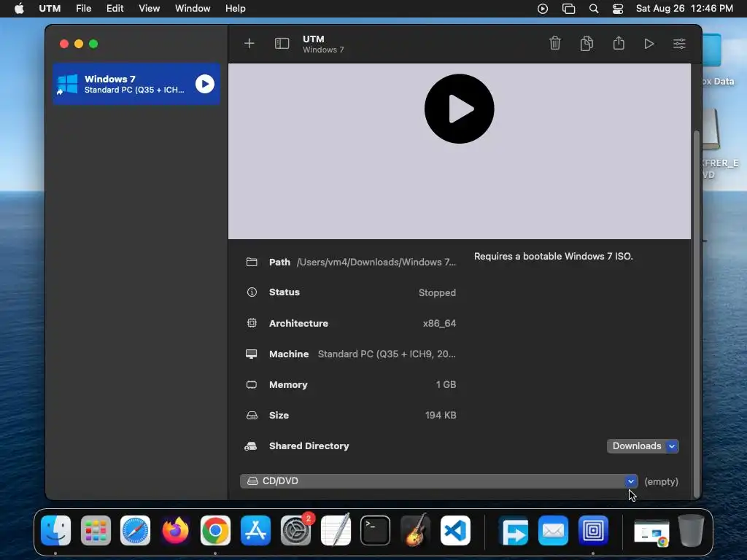Open the Edit menu
Screen dimensions: 747x560
pyautogui.click(x=115, y=9)
